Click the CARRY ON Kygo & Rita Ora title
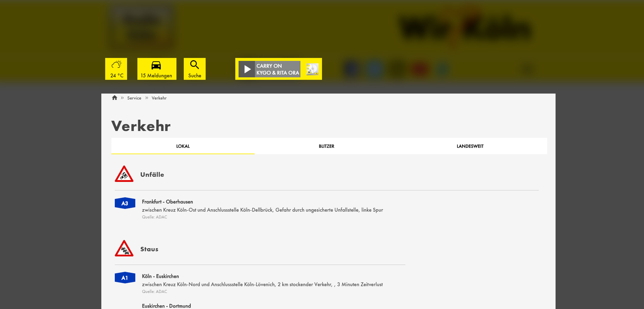This screenshot has width=644, height=309. pos(277,69)
